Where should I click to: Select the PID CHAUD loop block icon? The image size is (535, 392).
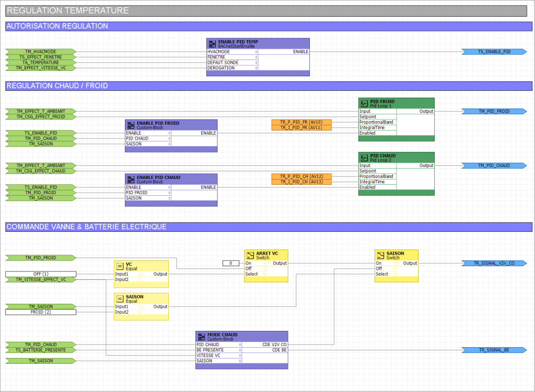pyautogui.click(x=364, y=158)
